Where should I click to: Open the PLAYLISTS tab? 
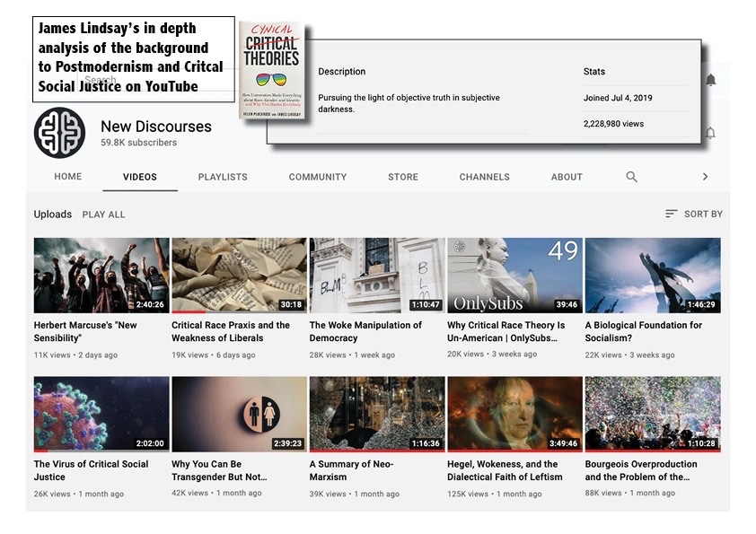click(x=223, y=177)
